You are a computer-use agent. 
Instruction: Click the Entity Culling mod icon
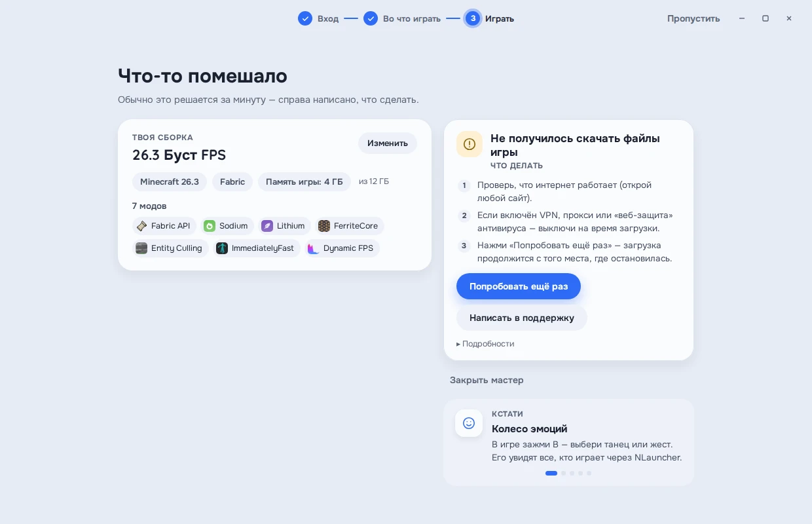pos(141,248)
